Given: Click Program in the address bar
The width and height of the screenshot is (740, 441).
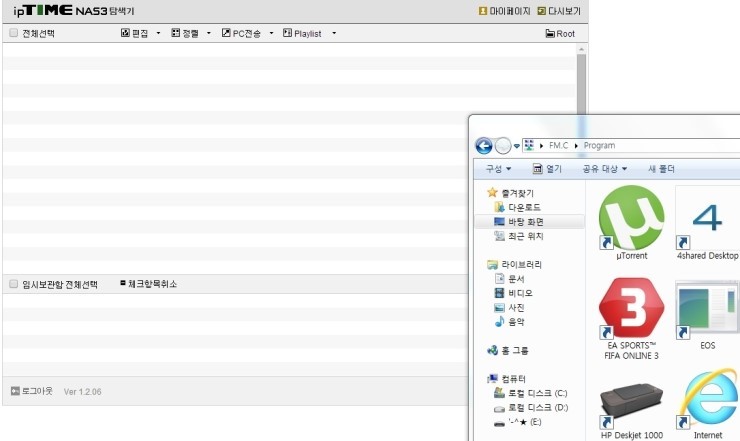Looking at the screenshot, I should pos(599,145).
